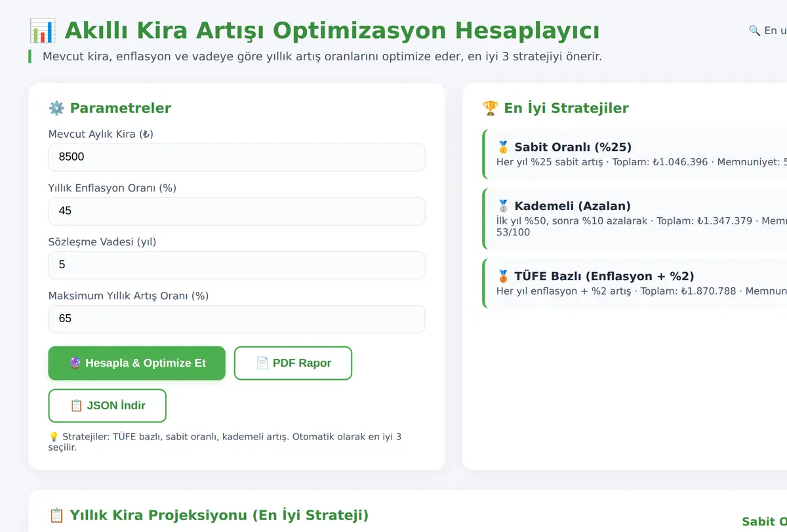Click the bar chart icon in the title

[43, 31]
